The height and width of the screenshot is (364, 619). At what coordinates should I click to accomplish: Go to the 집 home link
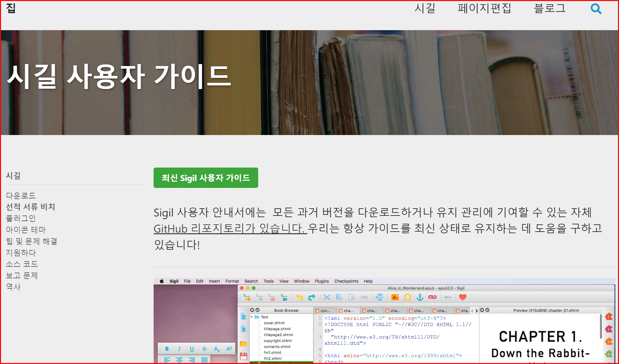point(11,8)
